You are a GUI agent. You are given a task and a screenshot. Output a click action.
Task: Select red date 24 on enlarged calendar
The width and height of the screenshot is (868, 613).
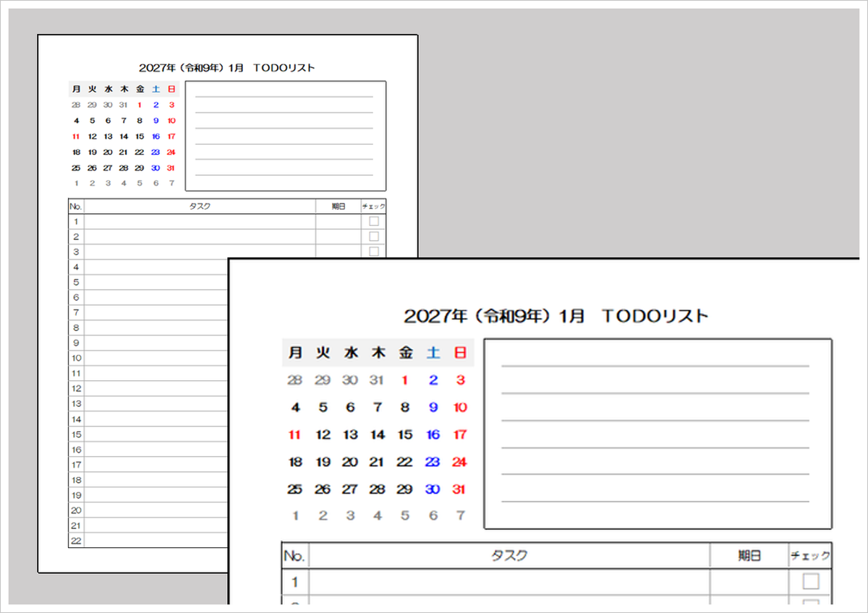460,462
